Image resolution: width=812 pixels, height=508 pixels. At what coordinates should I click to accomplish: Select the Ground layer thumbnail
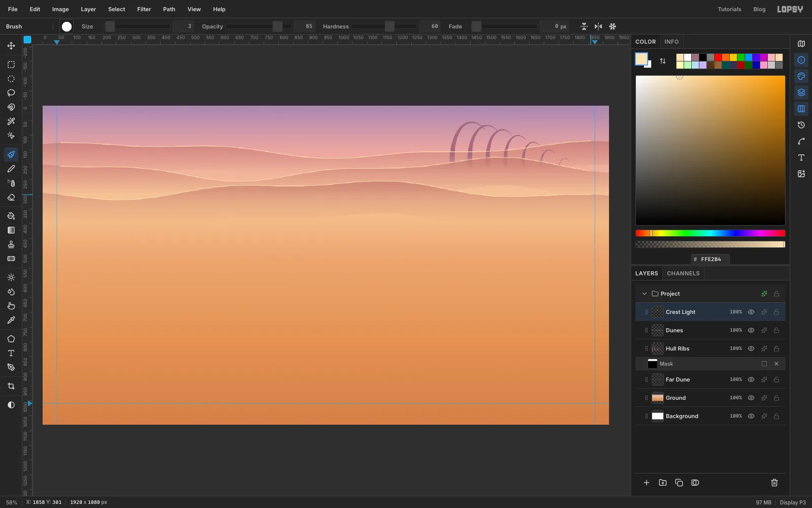[658, 398]
